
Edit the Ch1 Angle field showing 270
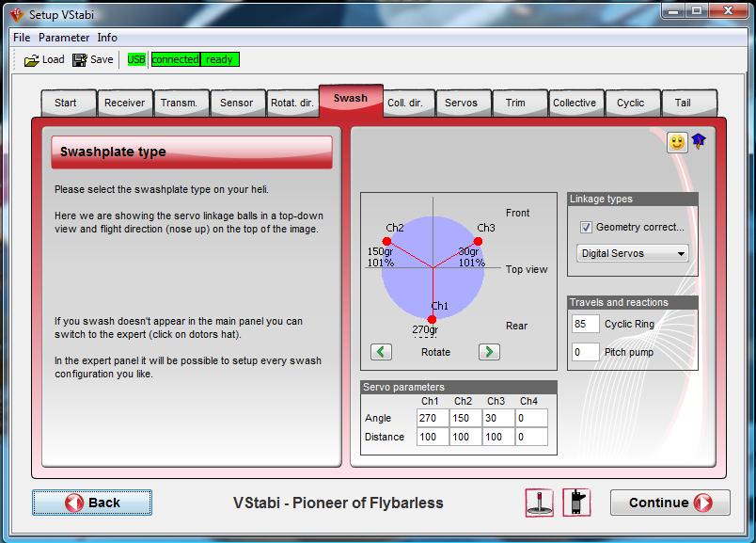point(433,418)
